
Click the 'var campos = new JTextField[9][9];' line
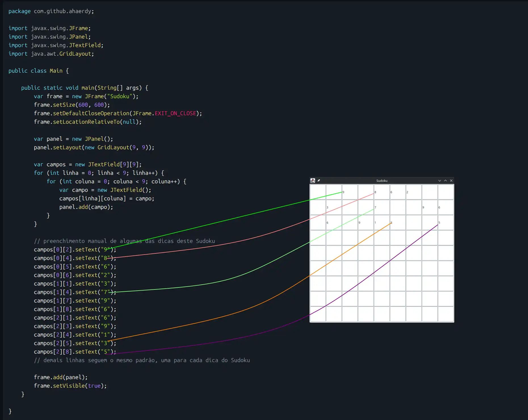(88, 165)
